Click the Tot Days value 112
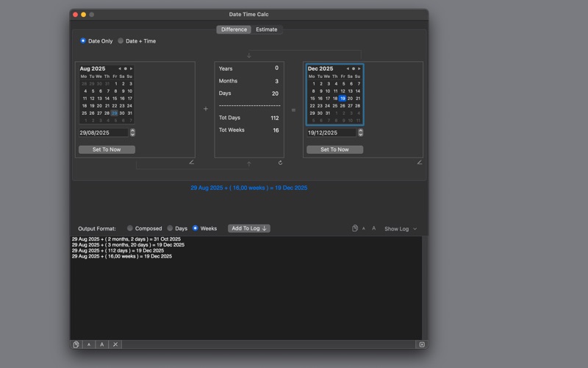This screenshot has width=588, height=368. tap(275, 118)
